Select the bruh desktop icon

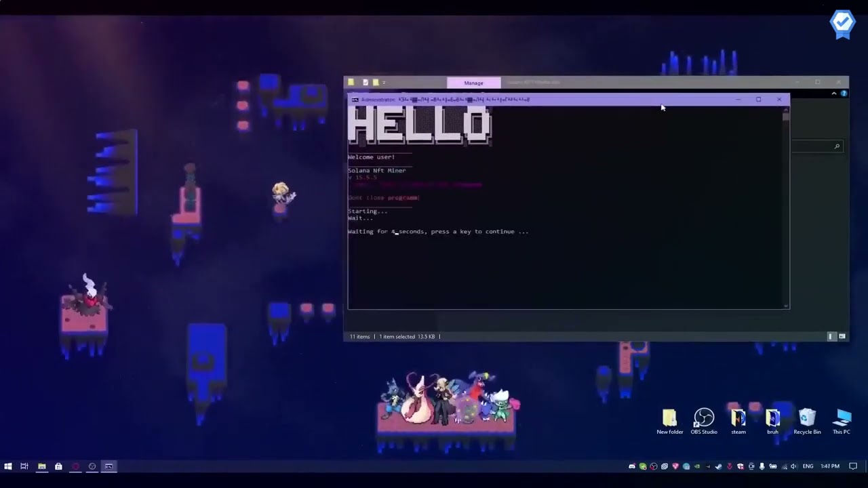772,422
